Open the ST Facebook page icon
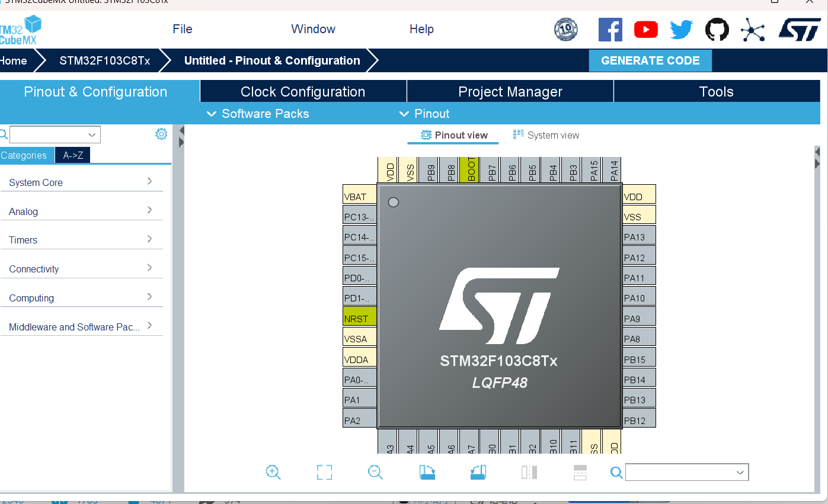This screenshot has height=504, width=828. pyautogui.click(x=610, y=29)
